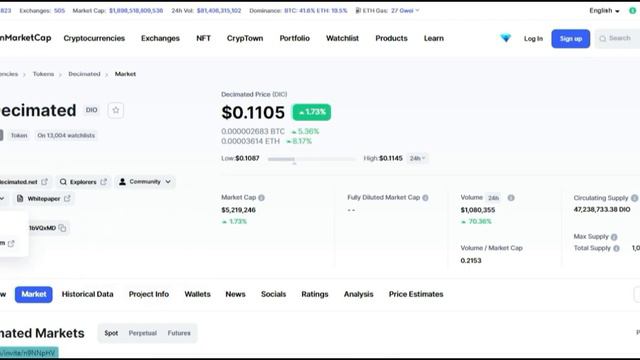
Task: Click the 47,238,733.38 DIO supply value
Action: tap(602, 209)
